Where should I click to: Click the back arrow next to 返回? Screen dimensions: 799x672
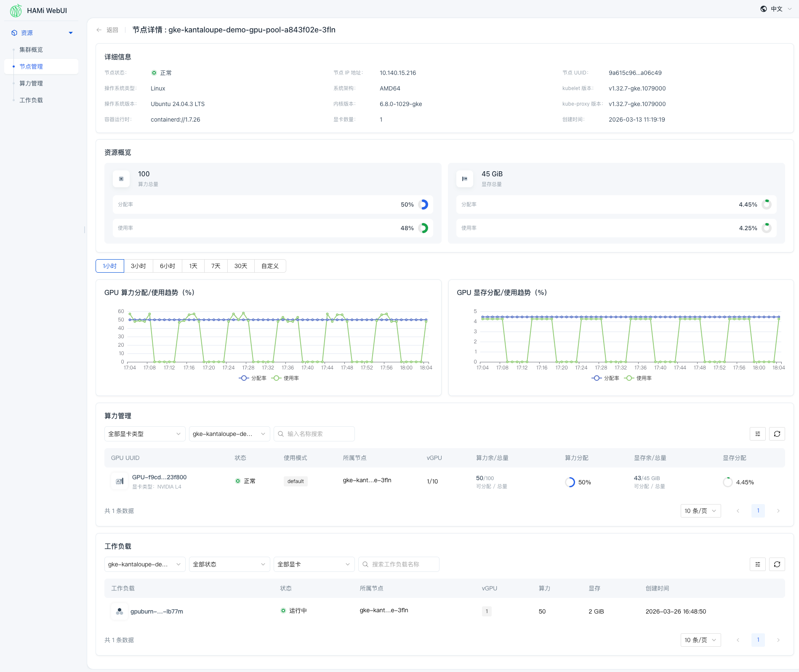pyautogui.click(x=99, y=30)
